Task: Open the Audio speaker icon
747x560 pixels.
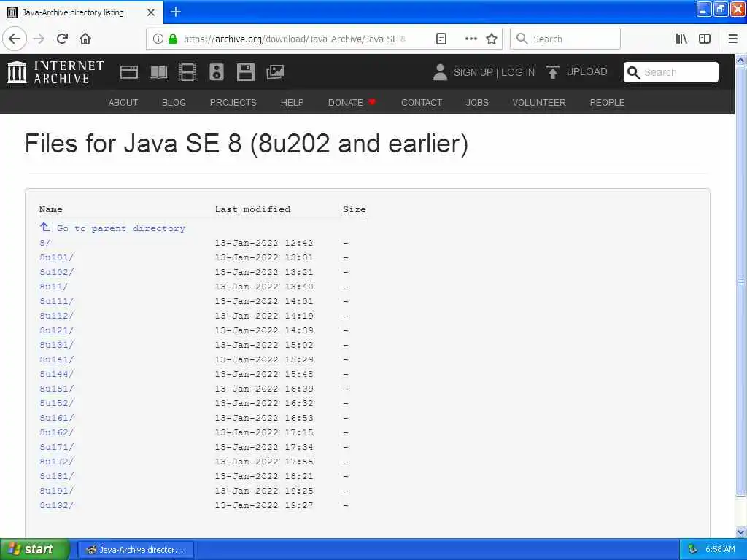Action: coord(216,72)
